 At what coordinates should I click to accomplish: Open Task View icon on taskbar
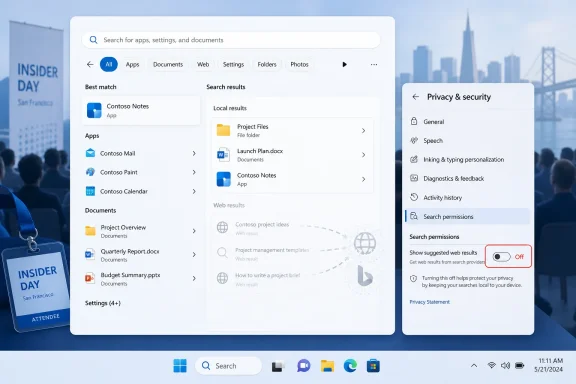pos(278,366)
